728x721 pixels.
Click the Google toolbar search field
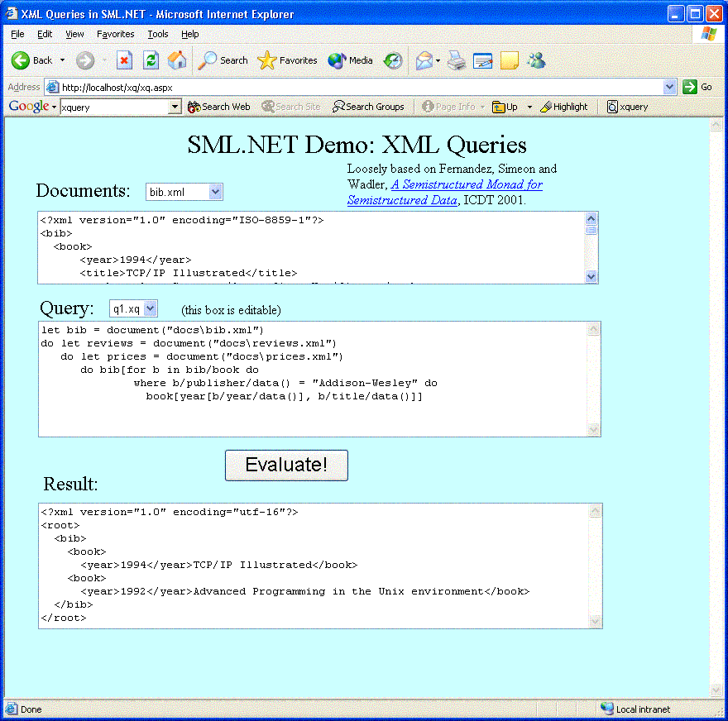[114, 107]
